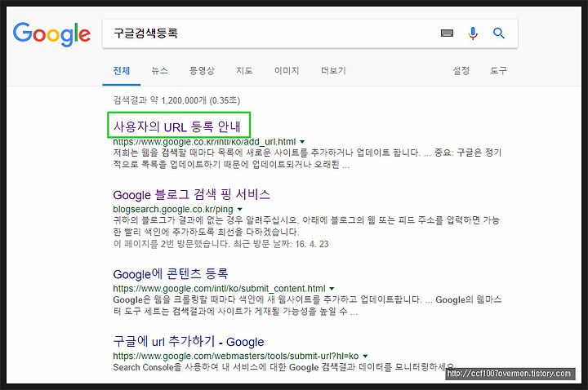588x390 pixels.
Task: Click URL https://www.google.com/intl/ko/submit_content.html
Action: coord(219,289)
